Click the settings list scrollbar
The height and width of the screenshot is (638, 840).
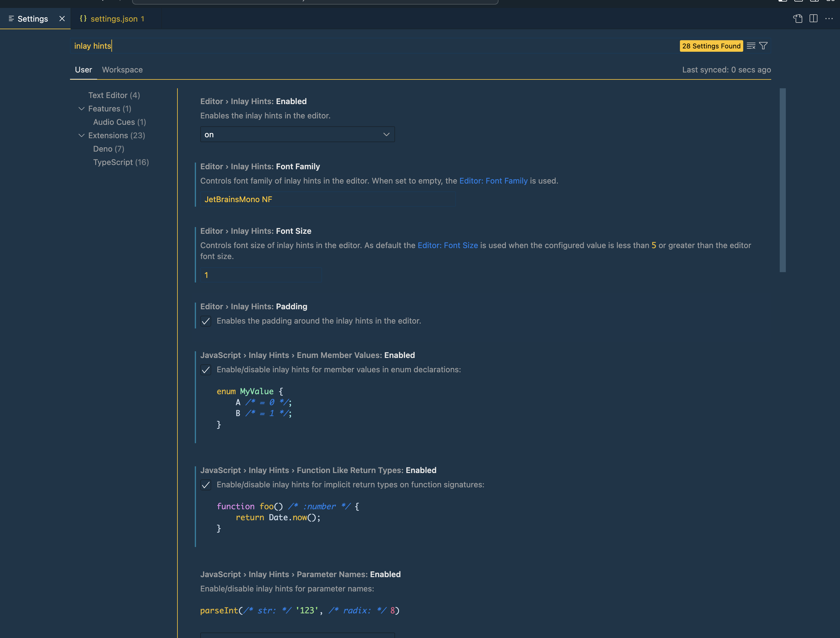pyautogui.click(x=782, y=180)
